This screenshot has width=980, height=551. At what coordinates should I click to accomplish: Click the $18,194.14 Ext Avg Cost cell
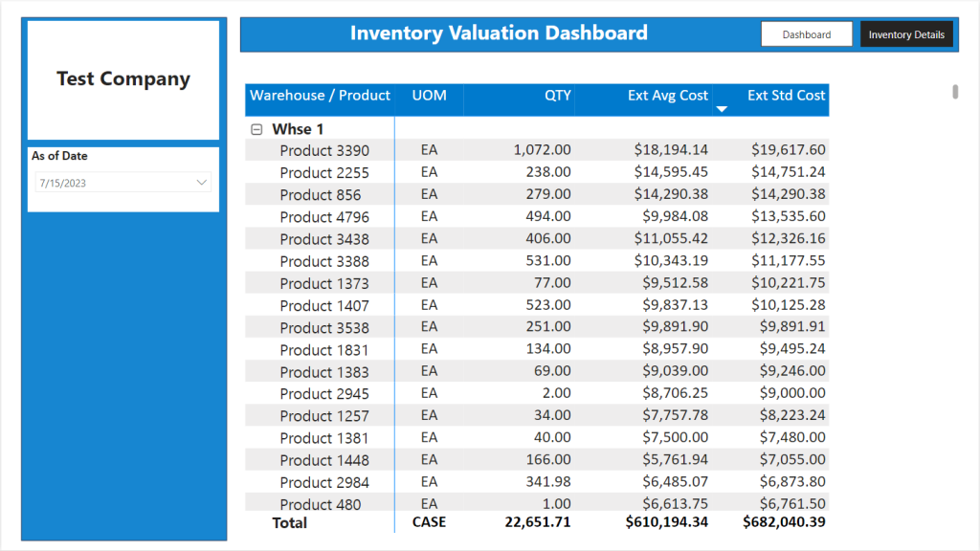tap(671, 150)
